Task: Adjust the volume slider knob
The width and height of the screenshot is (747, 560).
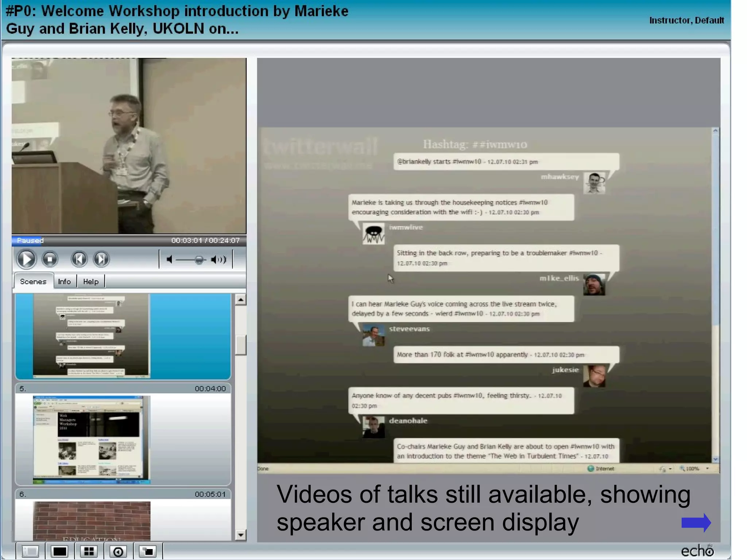Action: tap(199, 260)
